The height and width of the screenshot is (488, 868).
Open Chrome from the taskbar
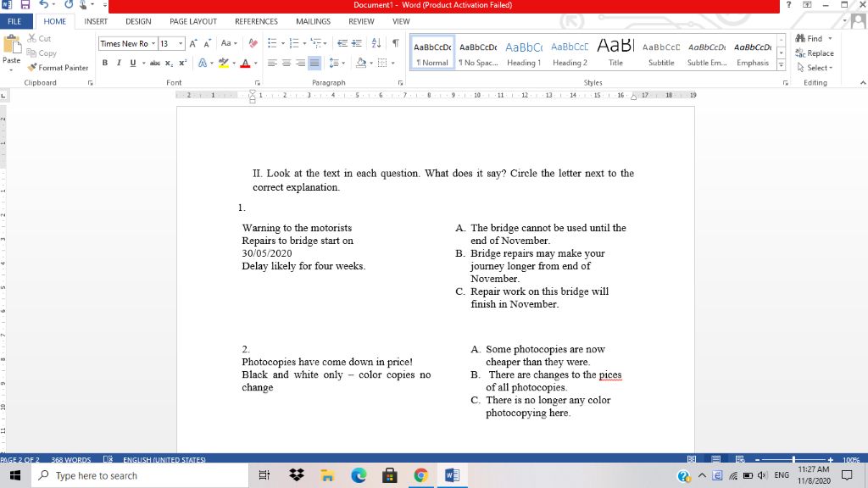click(x=420, y=475)
